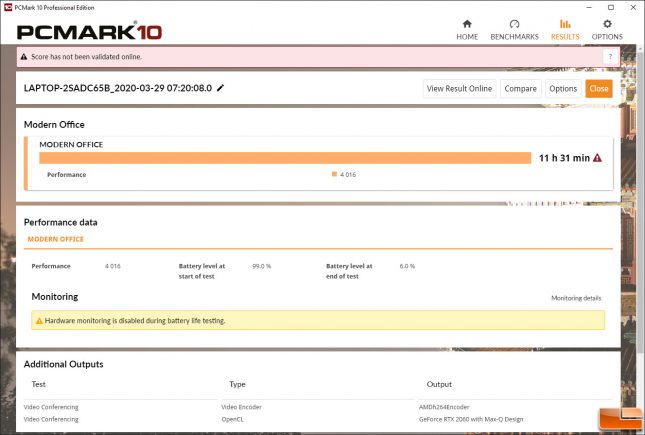Click the 99.0 % battery start value

(x=262, y=266)
